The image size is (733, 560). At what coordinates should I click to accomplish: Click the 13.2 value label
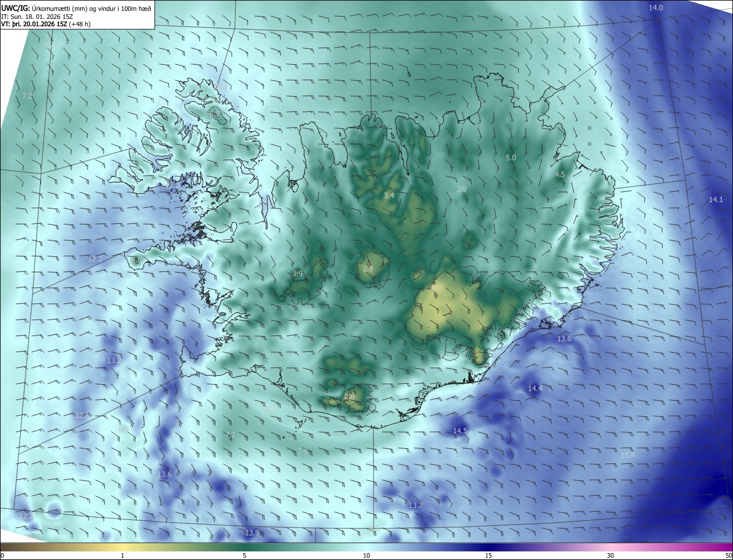coord(113,360)
